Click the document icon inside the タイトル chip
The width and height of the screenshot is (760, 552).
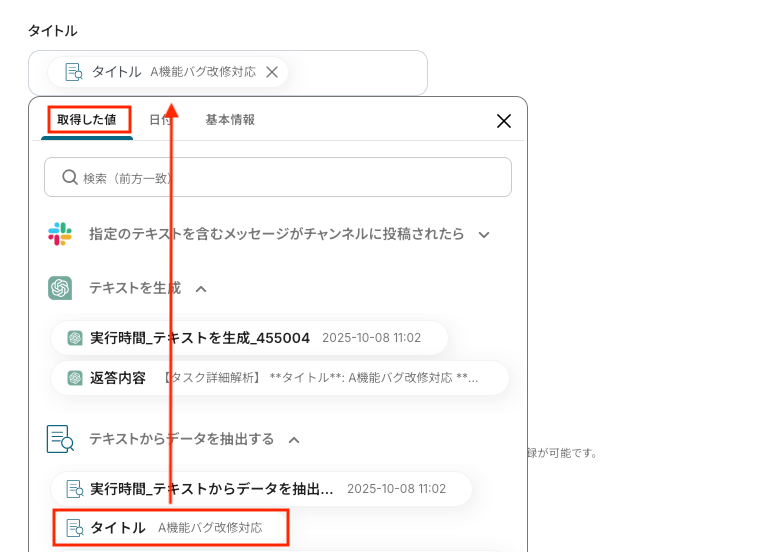pos(74,72)
